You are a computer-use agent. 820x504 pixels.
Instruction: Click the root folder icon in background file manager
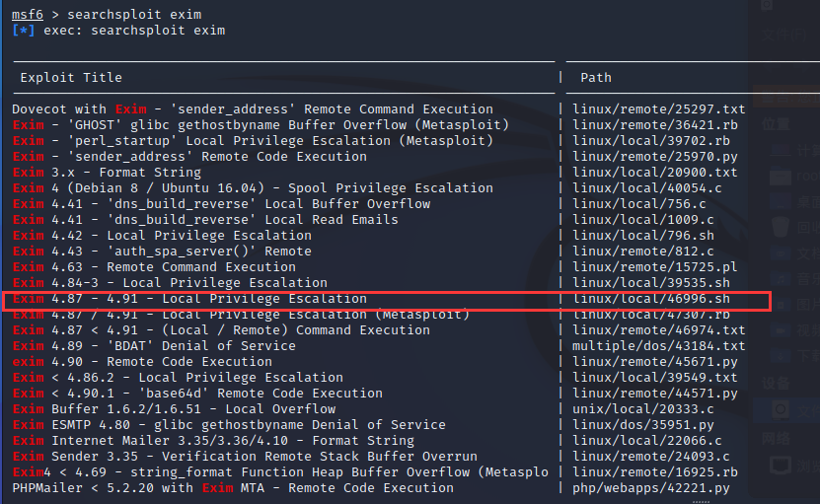(x=780, y=177)
